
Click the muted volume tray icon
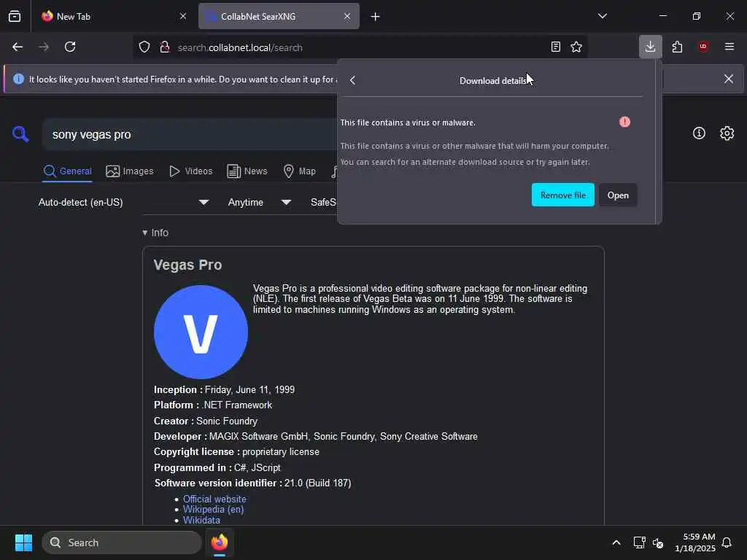click(x=658, y=542)
